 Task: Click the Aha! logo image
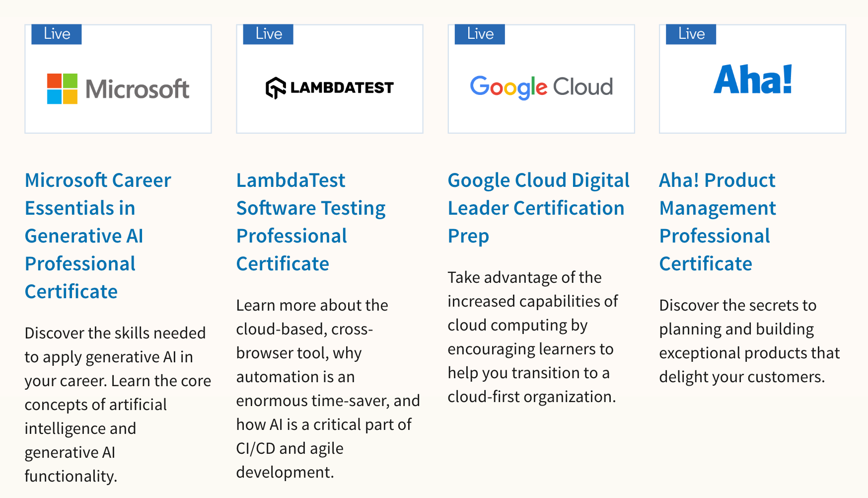click(x=753, y=79)
